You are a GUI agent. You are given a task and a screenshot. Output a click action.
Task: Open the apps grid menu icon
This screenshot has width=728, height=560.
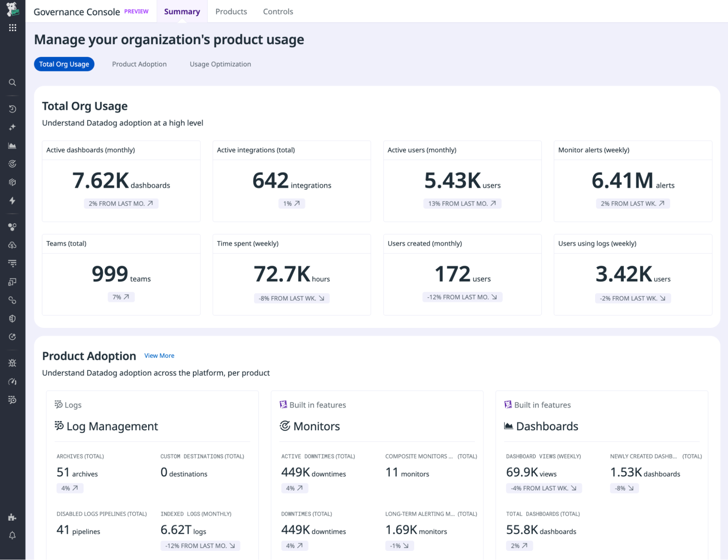coord(12,28)
